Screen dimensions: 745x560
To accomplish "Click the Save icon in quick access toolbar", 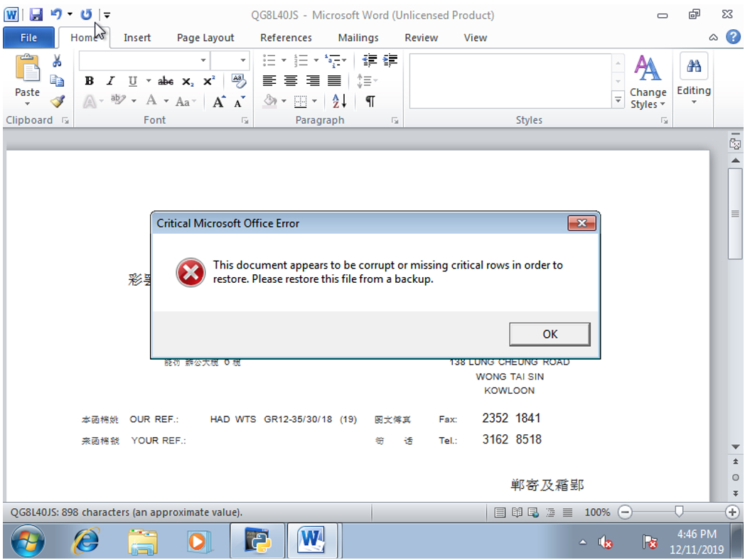I will click(36, 15).
